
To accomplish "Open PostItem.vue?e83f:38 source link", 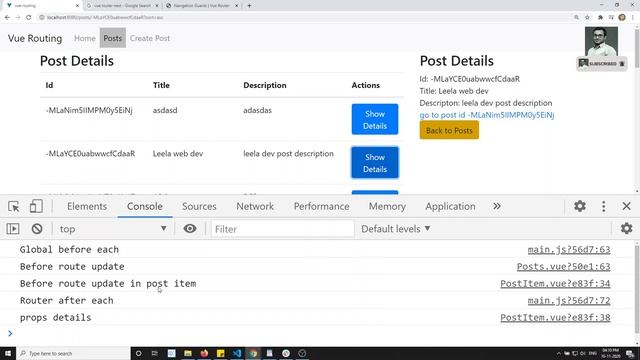I will pyautogui.click(x=556, y=318).
